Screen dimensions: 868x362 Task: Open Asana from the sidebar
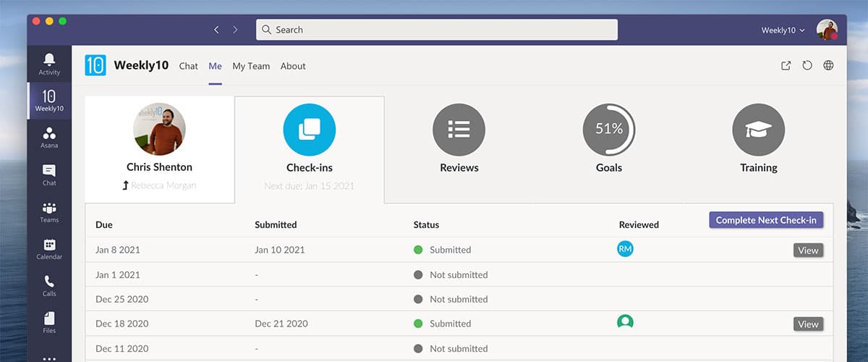[x=49, y=138]
